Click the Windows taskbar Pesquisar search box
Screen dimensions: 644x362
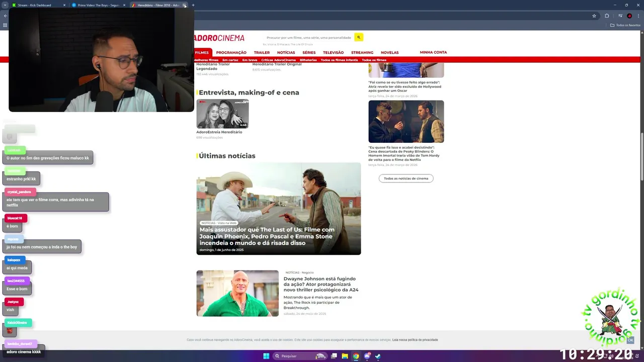tap(300, 356)
